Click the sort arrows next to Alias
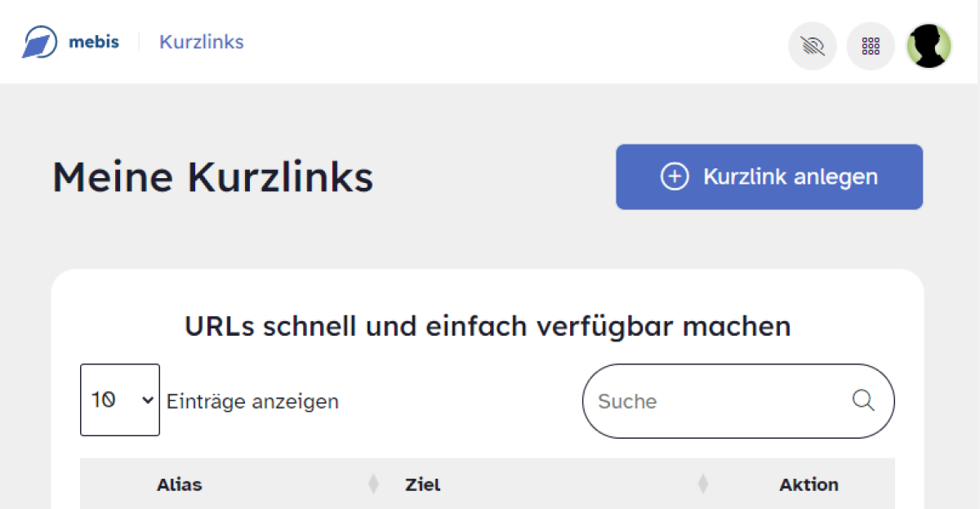The height and width of the screenshot is (509, 980). [373, 484]
